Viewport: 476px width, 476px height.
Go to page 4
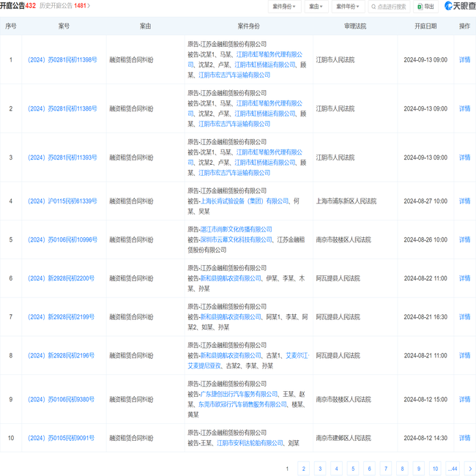point(336,469)
